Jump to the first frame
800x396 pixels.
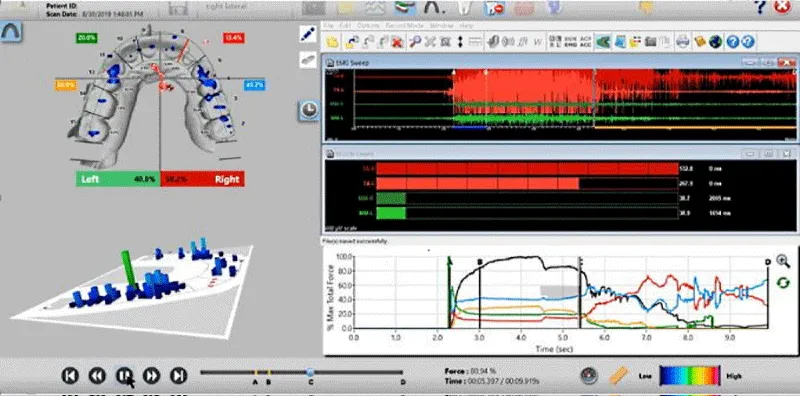(x=70, y=376)
